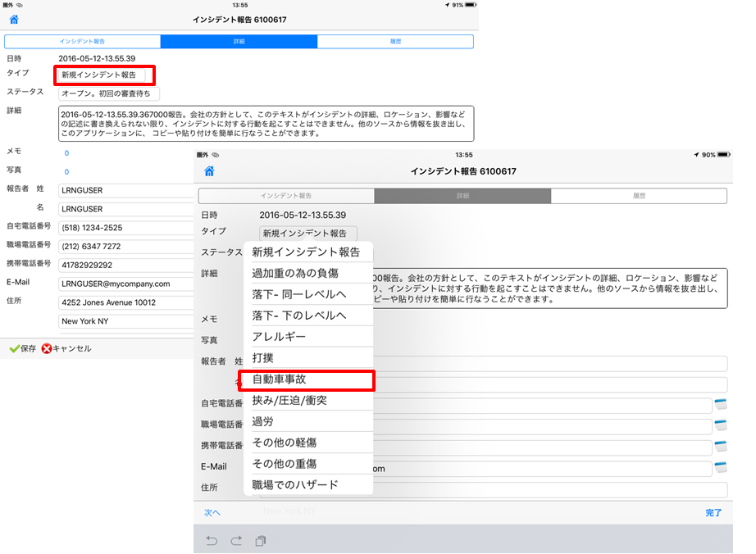Open the 写真 count link showing 0
Viewport: 756px width, 554px height.
[x=66, y=172]
